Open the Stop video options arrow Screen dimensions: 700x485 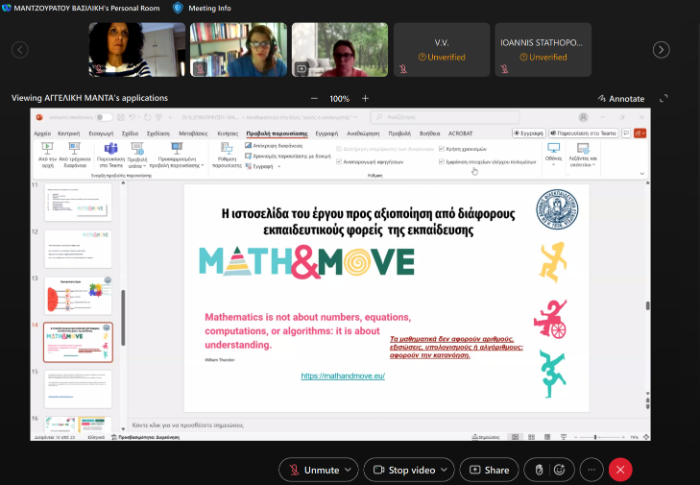click(x=444, y=470)
